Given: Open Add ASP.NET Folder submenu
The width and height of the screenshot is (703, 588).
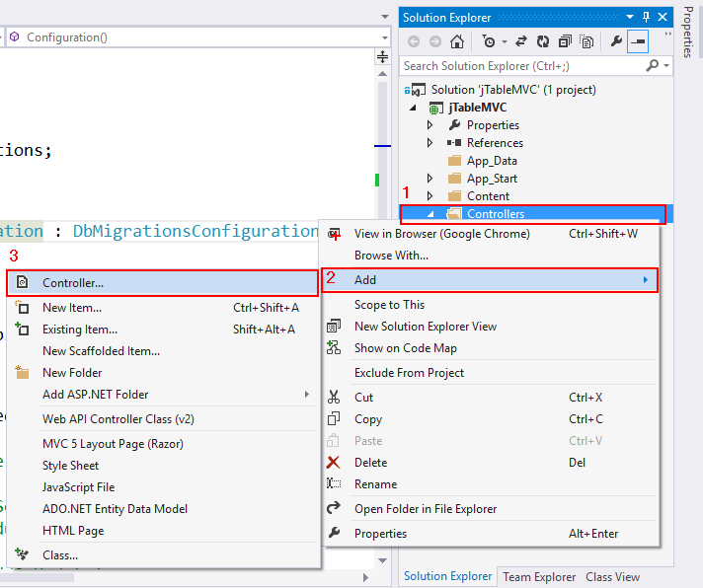Looking at the screenshot, I should (x=162, y=395).
